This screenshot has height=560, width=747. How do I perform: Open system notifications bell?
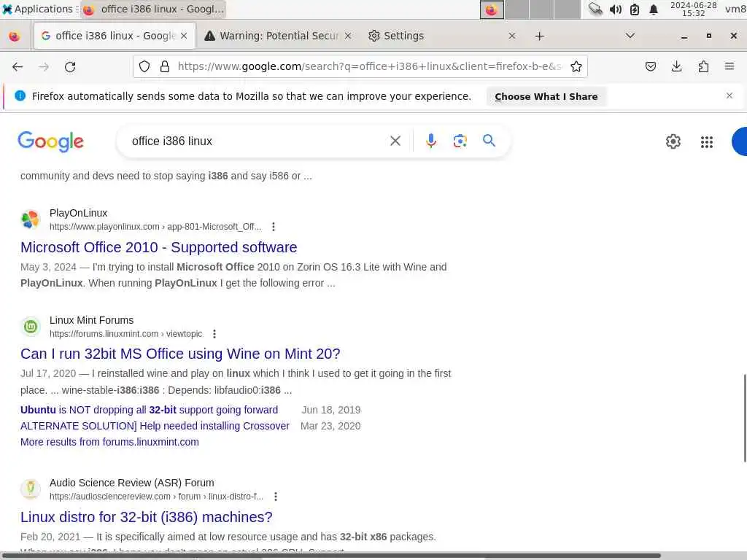(654, 9)
